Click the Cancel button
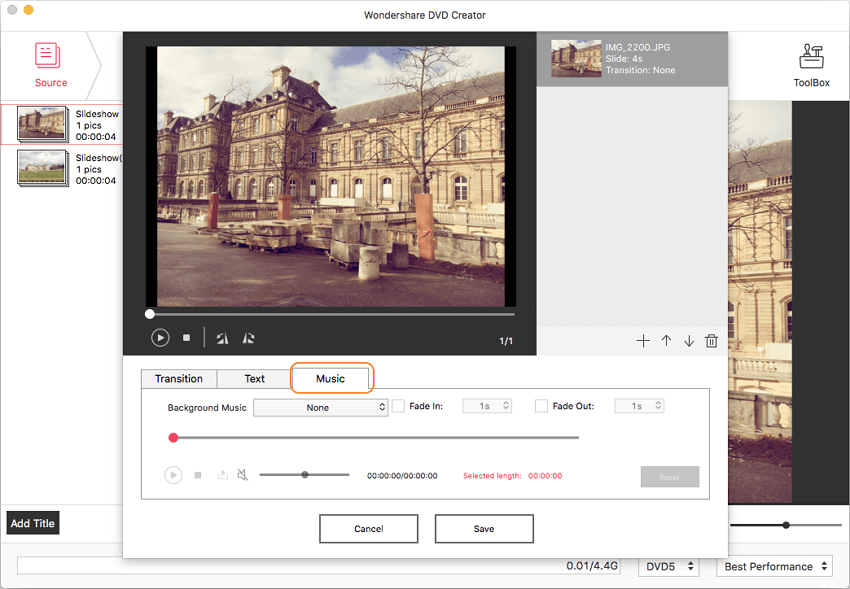The image size is (850, 589). pos(368,529)
